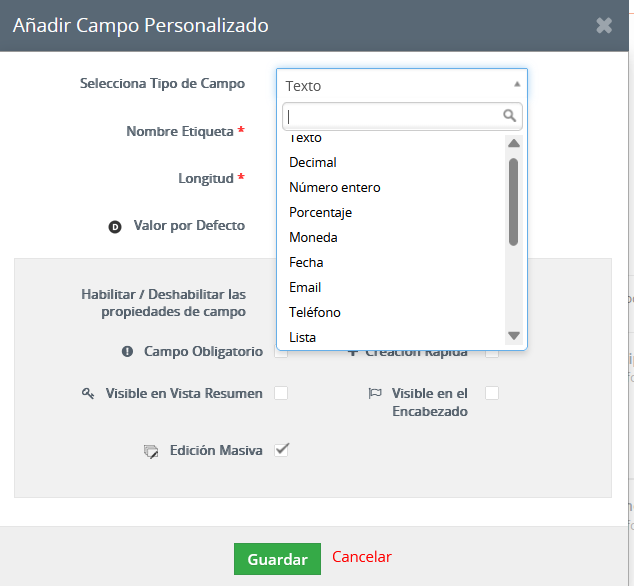Click the Campo Obligatorio exclamation icon

click(127, 351)
